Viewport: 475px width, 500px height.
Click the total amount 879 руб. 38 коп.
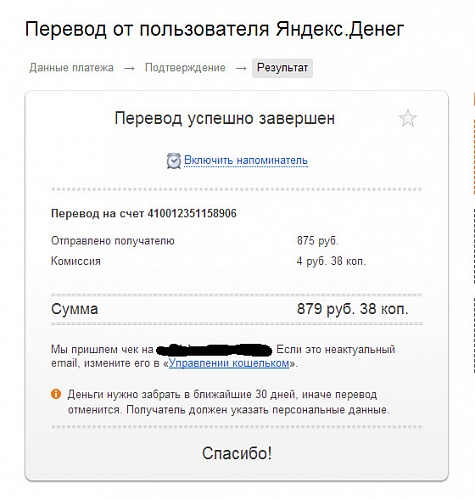point(353,309)
